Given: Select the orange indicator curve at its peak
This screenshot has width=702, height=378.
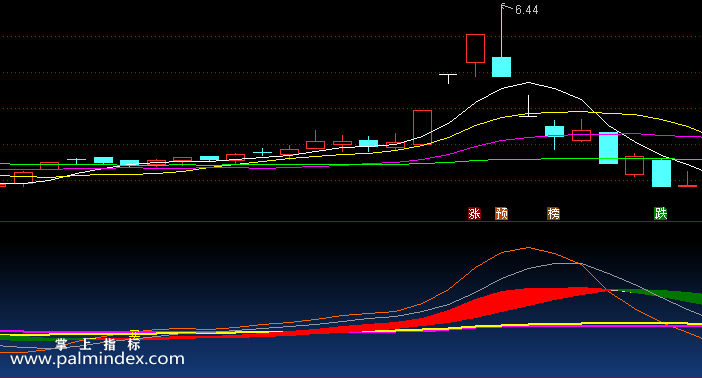Looking at the screenshot, I should (528, 247).
